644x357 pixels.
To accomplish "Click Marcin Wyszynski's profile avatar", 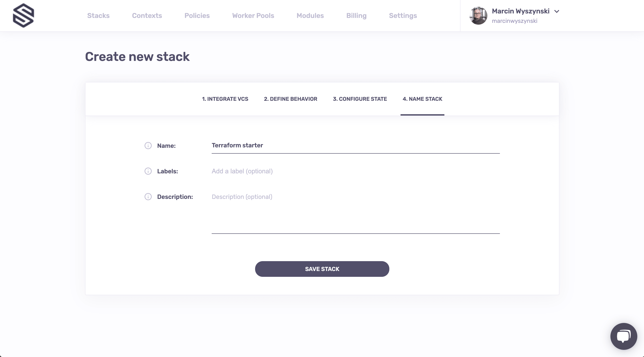I will point(478,15).
